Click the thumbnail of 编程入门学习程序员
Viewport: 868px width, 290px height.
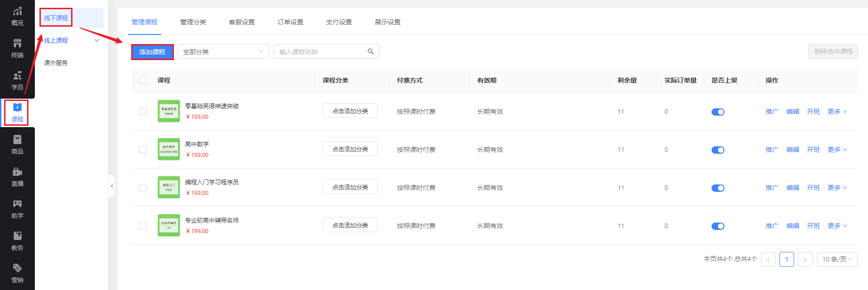pos(169,187)
